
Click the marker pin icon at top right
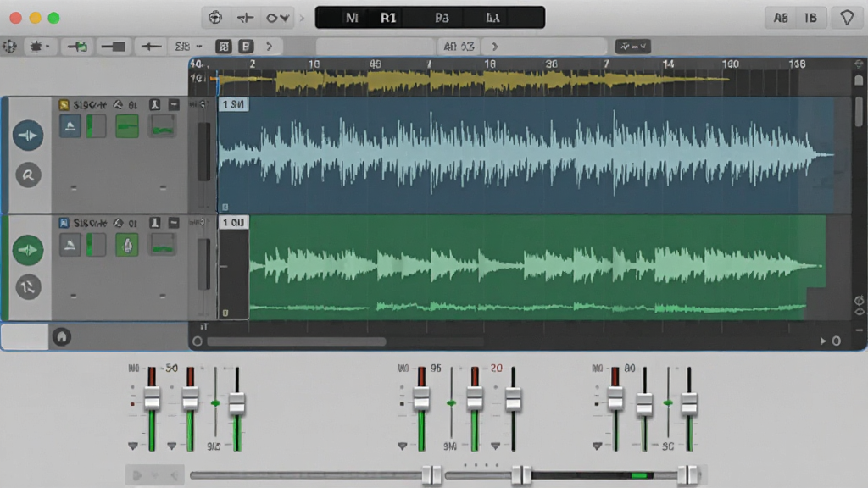847,18
